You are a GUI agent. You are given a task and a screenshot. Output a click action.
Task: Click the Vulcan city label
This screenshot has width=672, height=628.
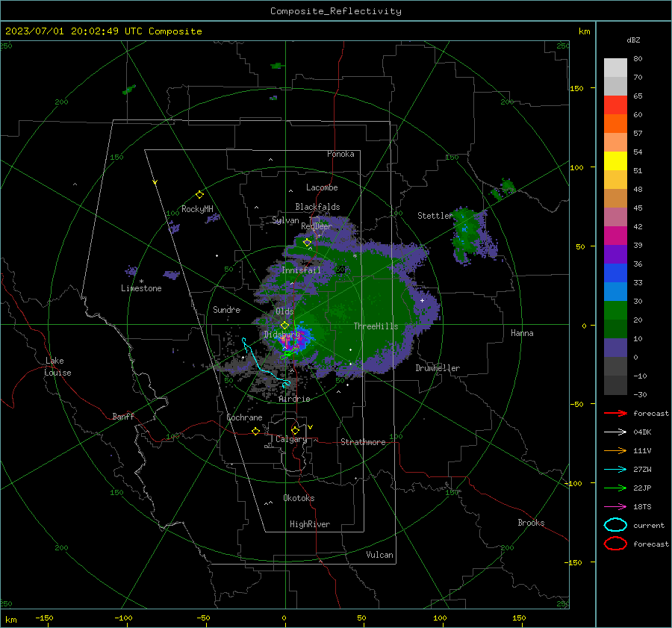tap(379, 555)
